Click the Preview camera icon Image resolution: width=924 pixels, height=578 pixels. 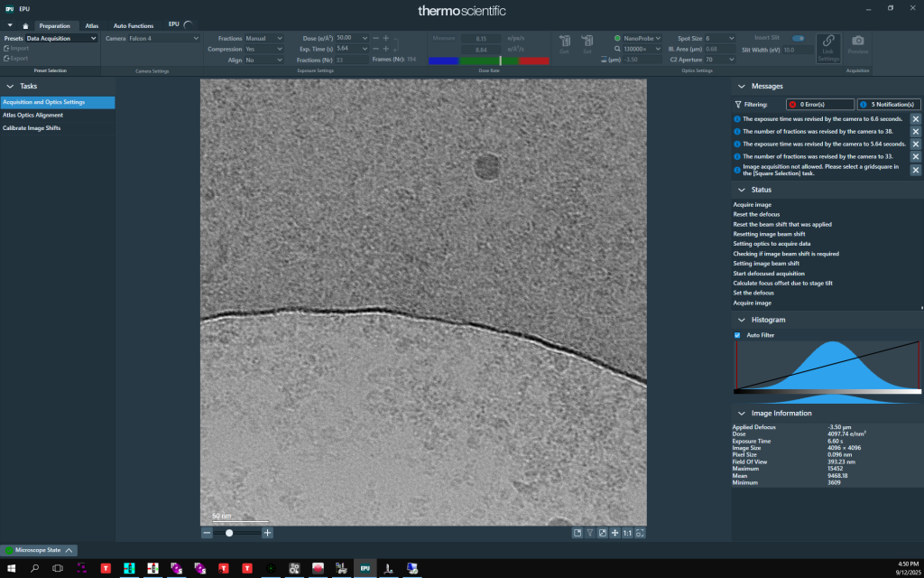coord(857,42)
